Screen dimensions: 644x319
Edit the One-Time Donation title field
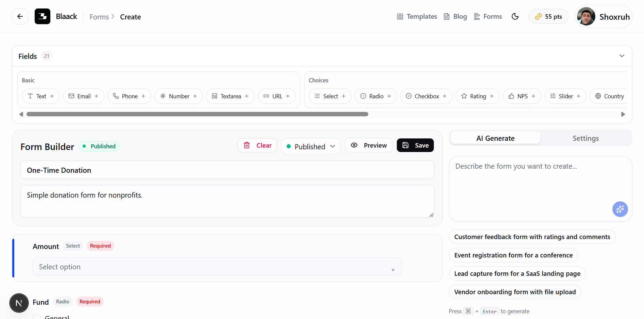(x=227, y=170)
